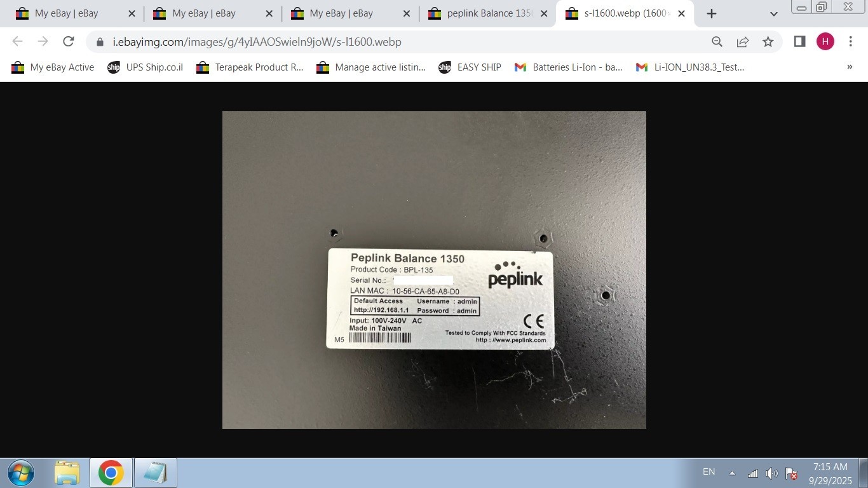View site information via the lock icon
868x488 pixels.
(x=100, y=42)
